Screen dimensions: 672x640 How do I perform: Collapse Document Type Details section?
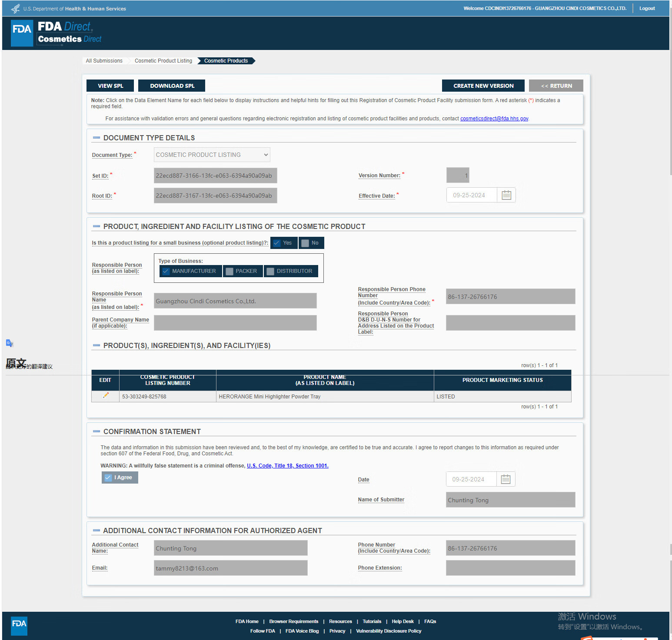coord(96,138)
